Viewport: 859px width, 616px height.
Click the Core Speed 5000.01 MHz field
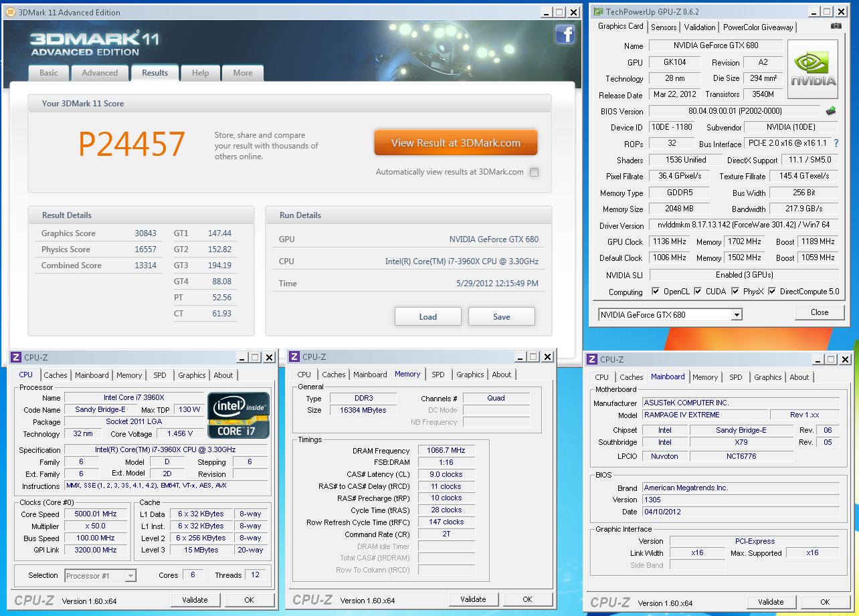(96, 514)
